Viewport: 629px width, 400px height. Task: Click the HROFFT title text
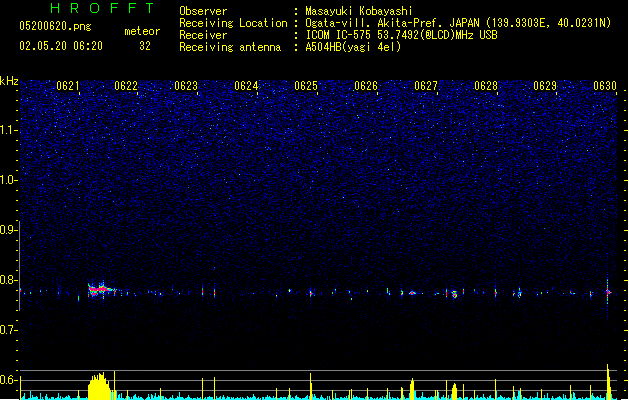click(102, 8)
